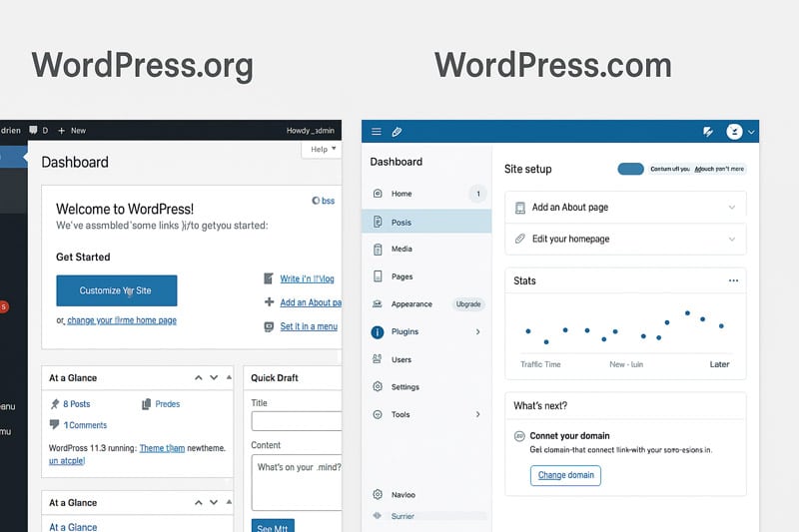
Task: Select Pages in WordPress.com sidebar
Action: point(426,276)
